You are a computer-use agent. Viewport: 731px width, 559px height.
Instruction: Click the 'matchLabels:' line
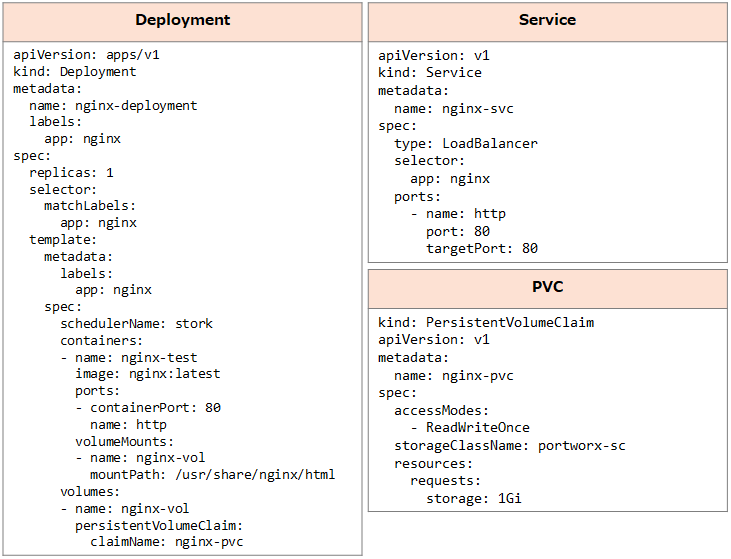point(90,206)
